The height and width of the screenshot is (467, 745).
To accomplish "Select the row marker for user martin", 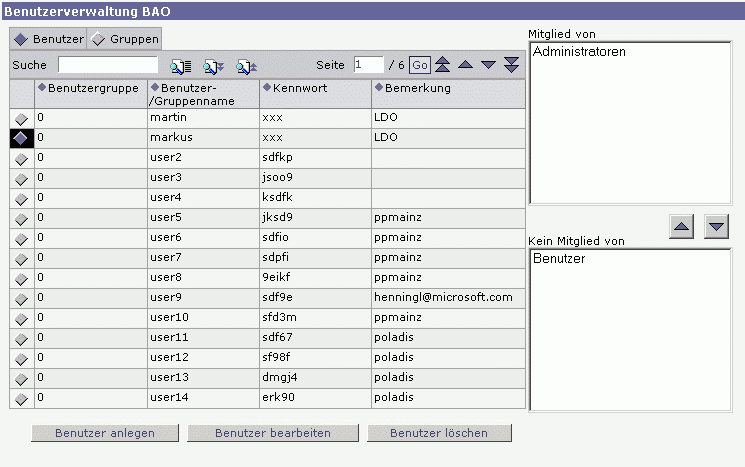I will tap(21, 119).
